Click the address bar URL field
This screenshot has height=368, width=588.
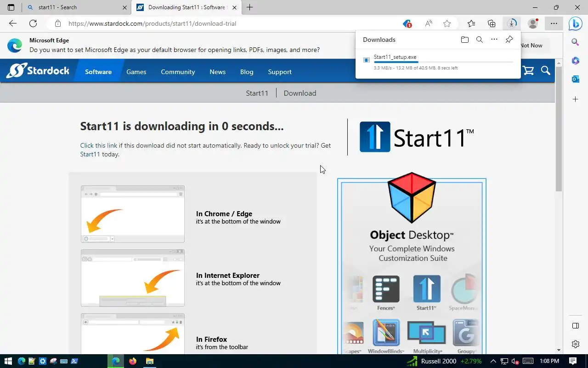pos(230,23)
